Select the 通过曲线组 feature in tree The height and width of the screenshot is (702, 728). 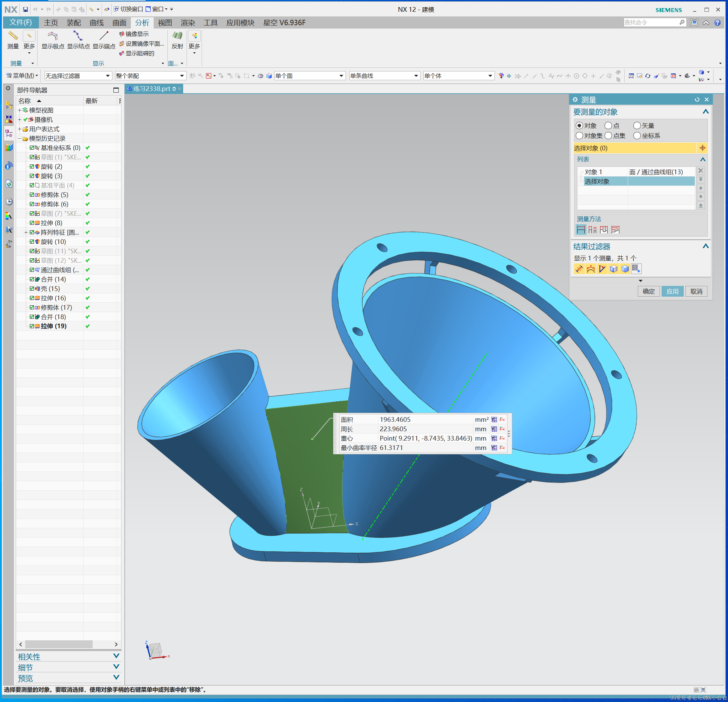pyautogui.click(x=59, y=270)
